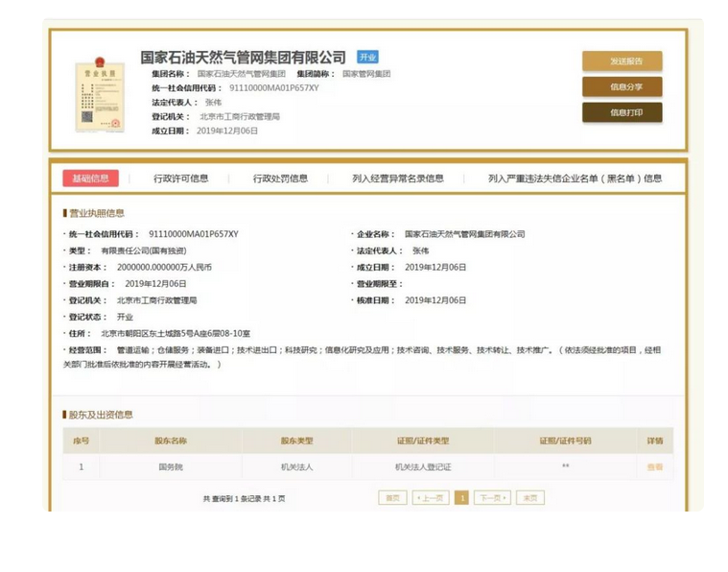Click the 股东名称 column header
Image resolution: width=728 pixels, height=572 pixels.
click(x=171, y=441)
